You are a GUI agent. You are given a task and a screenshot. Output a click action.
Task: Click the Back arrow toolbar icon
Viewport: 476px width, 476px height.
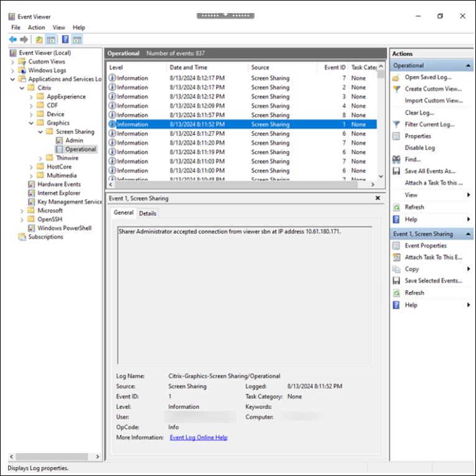(12, 39)
